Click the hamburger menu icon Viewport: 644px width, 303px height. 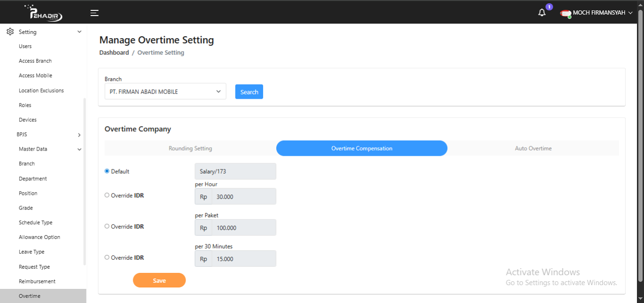[x=95, y=13]
